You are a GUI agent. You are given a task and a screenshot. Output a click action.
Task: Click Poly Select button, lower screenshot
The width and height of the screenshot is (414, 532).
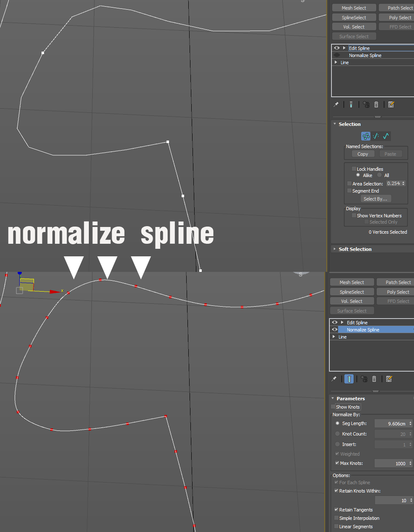tap(395, 292)
